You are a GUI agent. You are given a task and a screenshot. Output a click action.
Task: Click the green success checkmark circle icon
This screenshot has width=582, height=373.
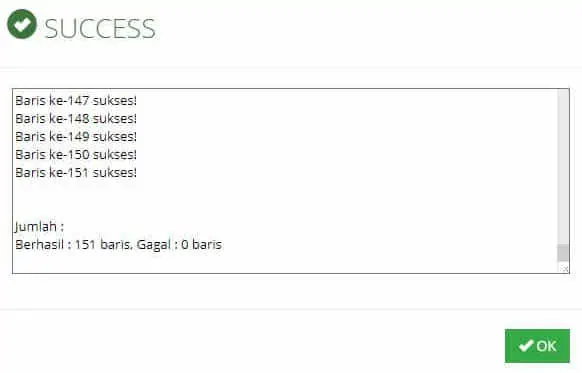[22, 24]
